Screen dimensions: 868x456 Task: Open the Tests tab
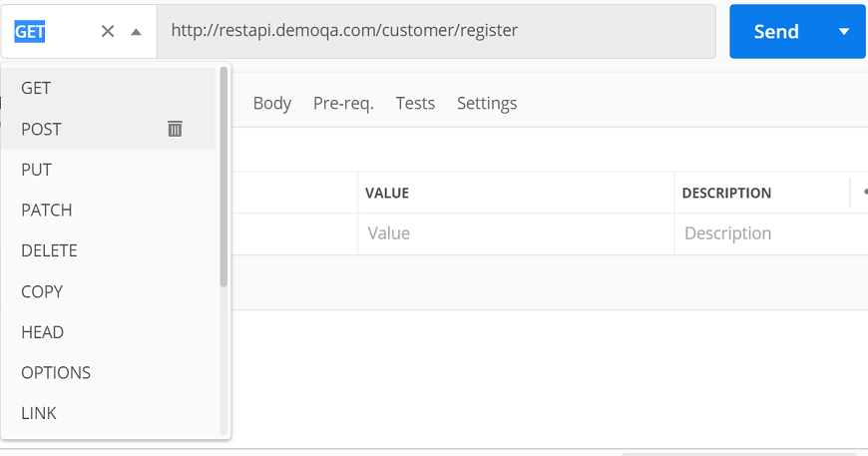(x=415, y=104)
